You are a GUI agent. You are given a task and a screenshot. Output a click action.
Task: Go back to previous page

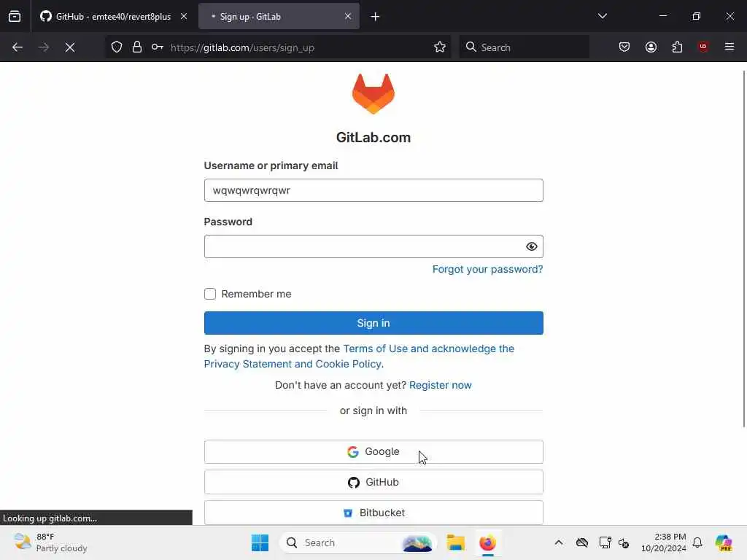click(18, 47)
